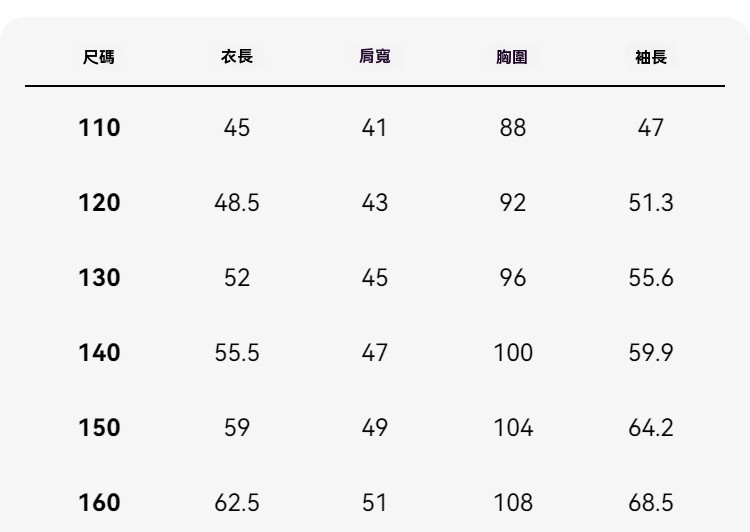Click the chest value 104
The image size is (750, 532).
(x=512, y=428)
